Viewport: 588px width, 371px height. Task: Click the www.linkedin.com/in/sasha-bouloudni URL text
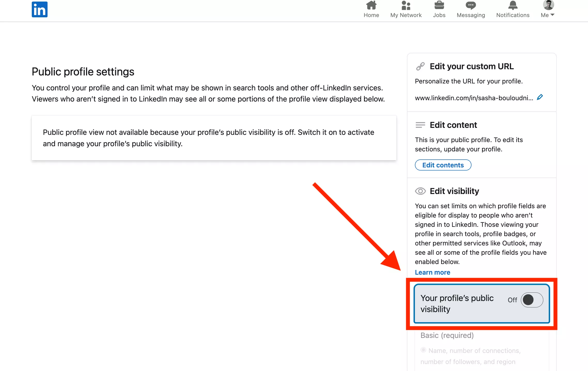tap(474, 98)
